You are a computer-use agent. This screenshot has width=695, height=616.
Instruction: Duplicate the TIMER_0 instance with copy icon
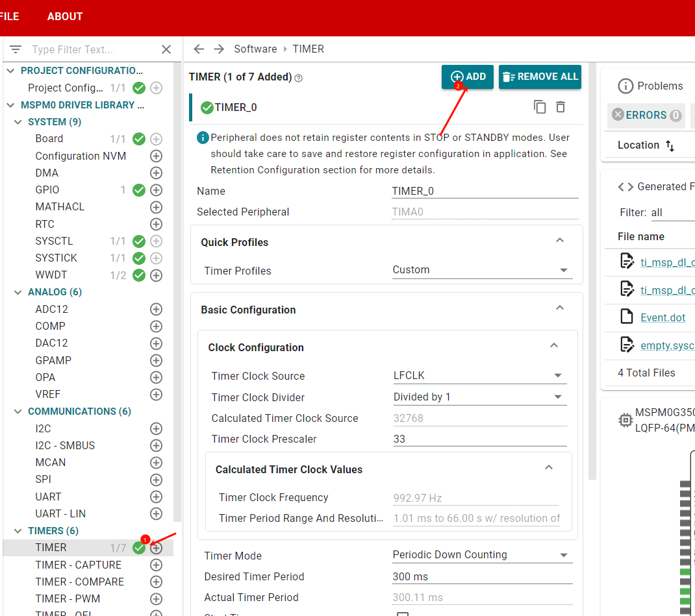[539, 107]
